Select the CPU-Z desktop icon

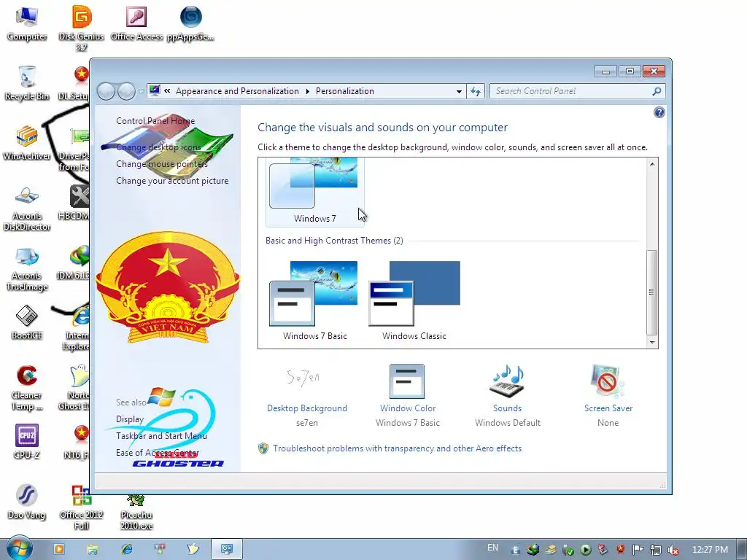pyautogui.click(x=27, y=442)
